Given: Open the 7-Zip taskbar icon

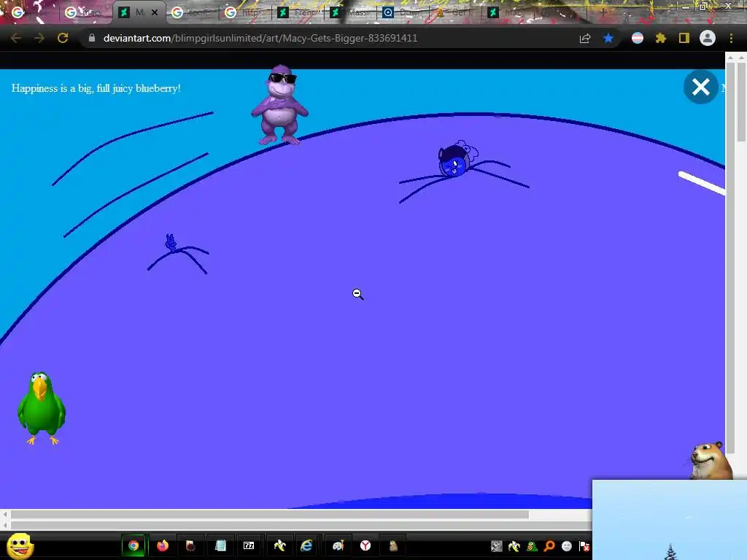Looking at the screenshot, I should [249, 545].
